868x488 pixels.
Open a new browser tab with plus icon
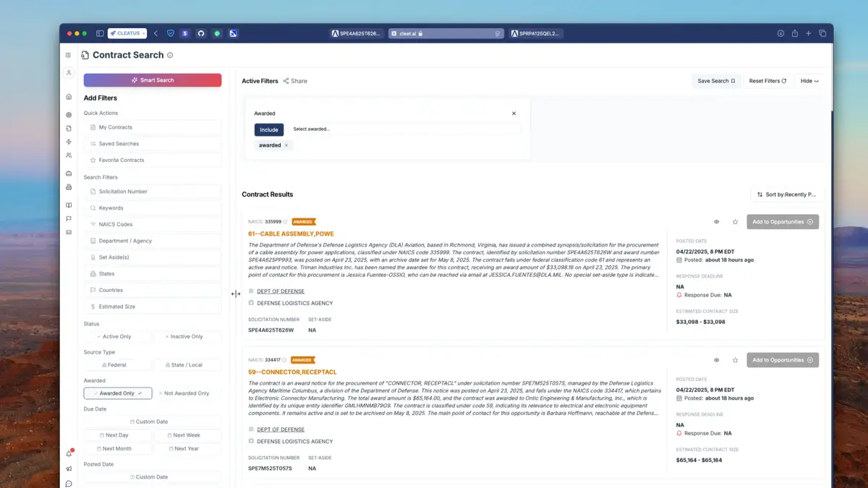[x=809, y=33]
